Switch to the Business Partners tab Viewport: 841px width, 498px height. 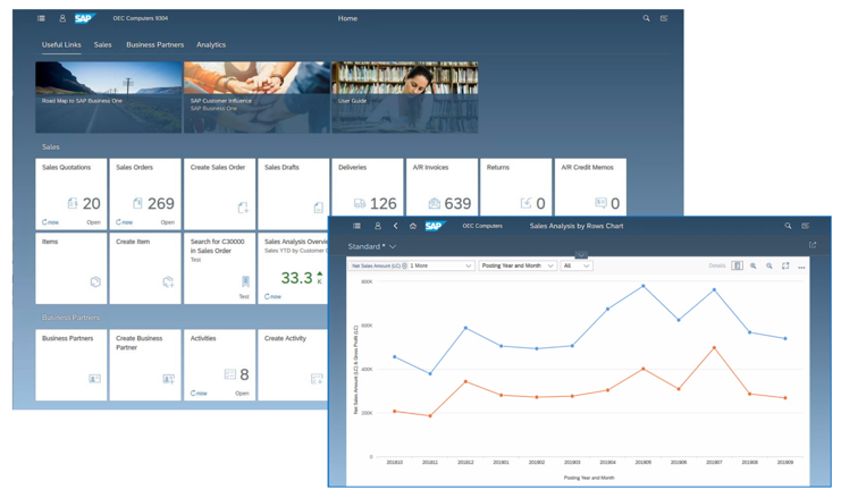155,45
